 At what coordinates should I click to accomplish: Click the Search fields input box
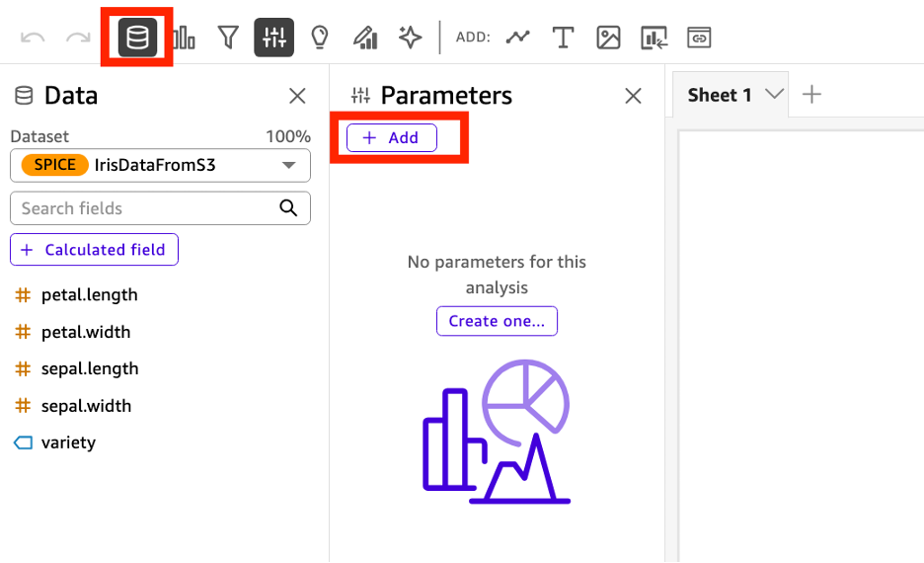pyautogui.click(x=148, y=208)
